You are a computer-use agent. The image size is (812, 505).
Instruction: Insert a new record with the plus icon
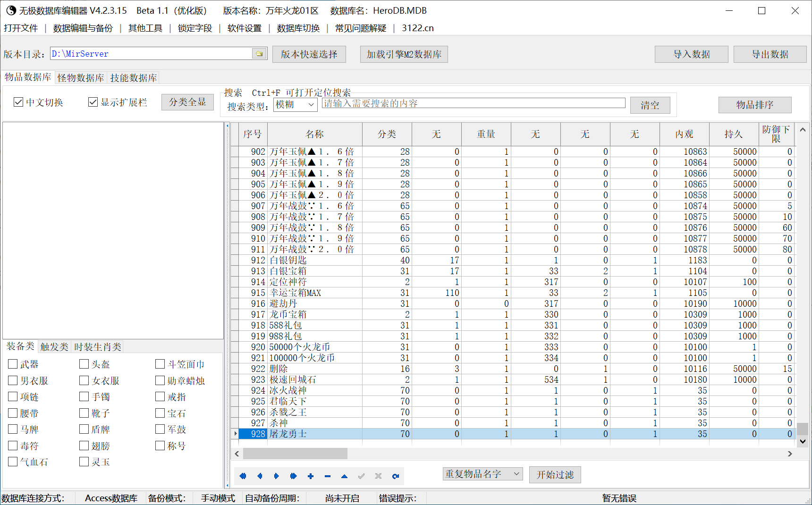pos(311,476)
